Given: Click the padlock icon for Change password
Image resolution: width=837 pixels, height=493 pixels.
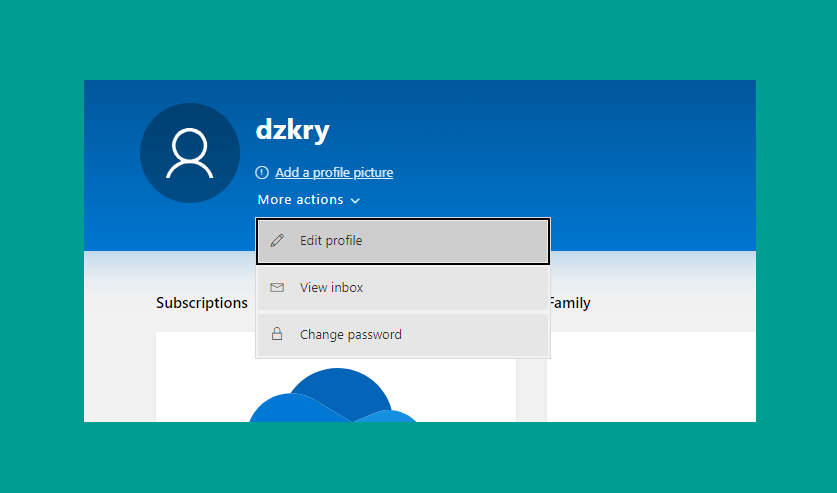Looking at the screenshot, I should (277, 334).
